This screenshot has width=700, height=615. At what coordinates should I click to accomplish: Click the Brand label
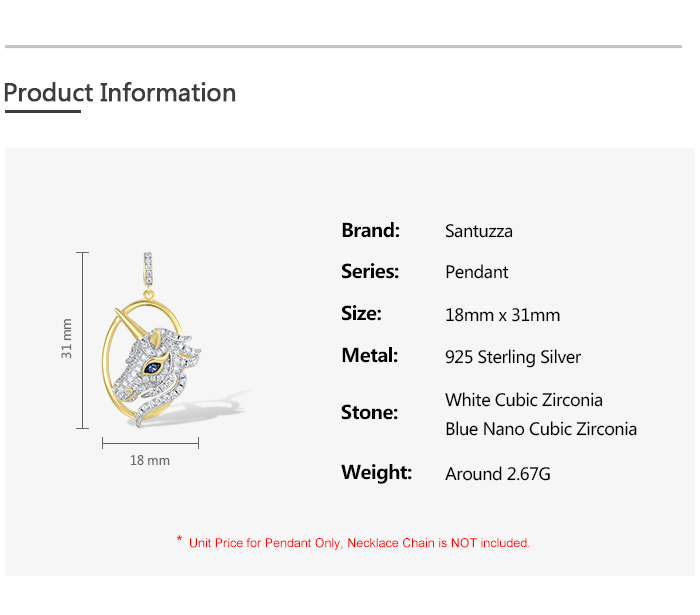pos(370,230)
